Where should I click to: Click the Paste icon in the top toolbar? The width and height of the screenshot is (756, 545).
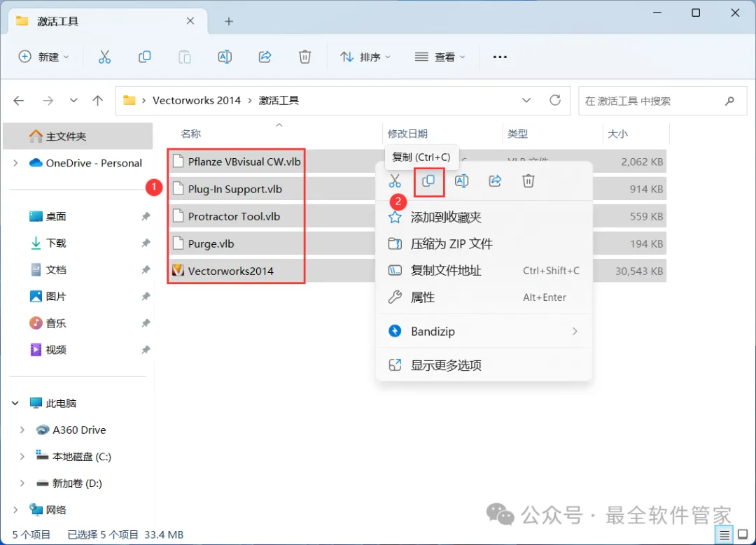coord(185,57)
